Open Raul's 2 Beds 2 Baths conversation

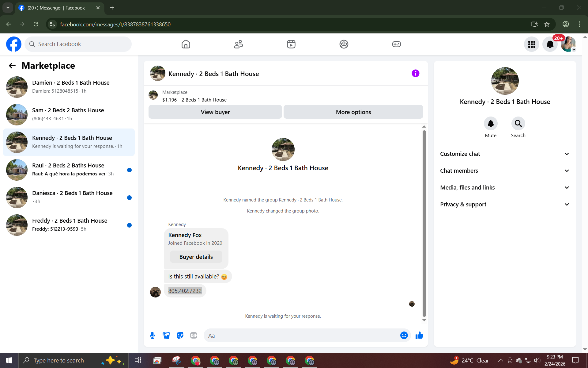click(69, 170)
